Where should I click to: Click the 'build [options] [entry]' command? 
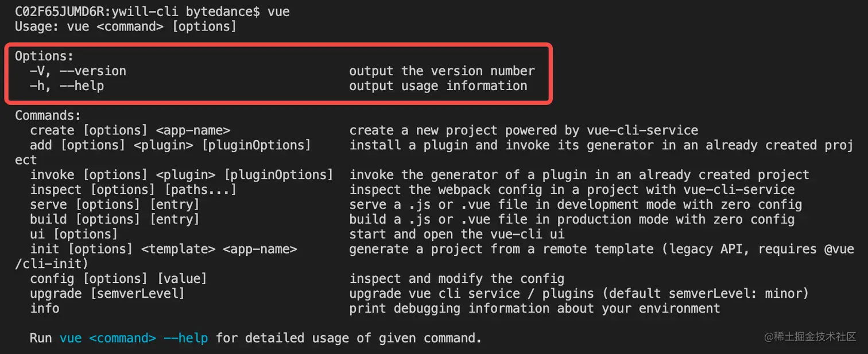115,219
